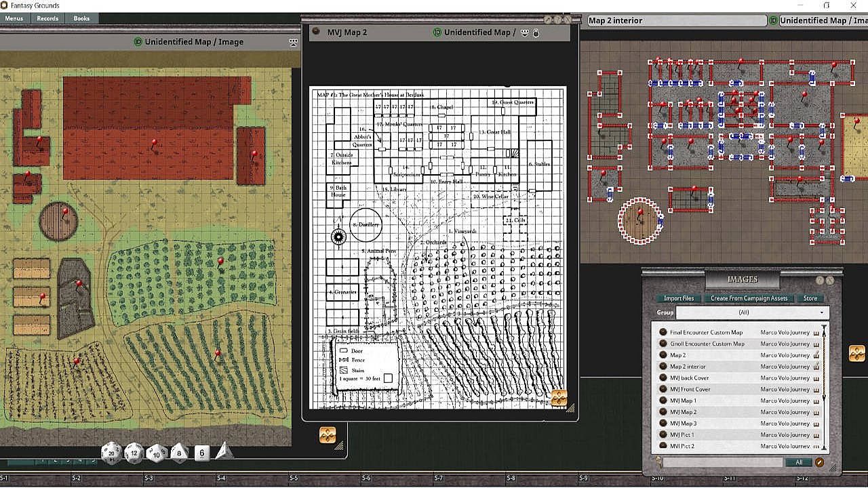Image resolution: width=868 pixels, height=488 pixels.
Task: Click the round tower token in Map 2 interior
Action: 640,221
